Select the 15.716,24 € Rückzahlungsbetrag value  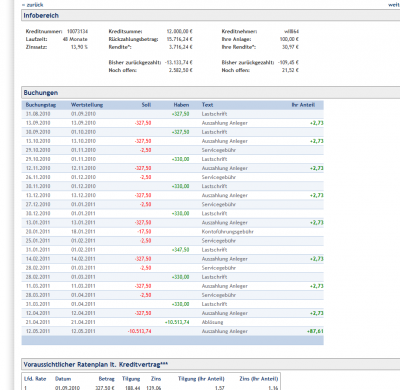[179, 39]
